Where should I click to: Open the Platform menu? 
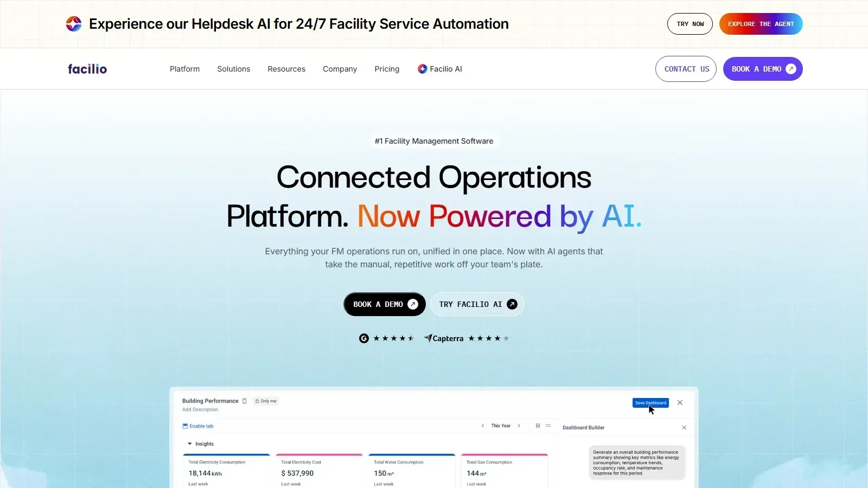[x=184, y=69]
